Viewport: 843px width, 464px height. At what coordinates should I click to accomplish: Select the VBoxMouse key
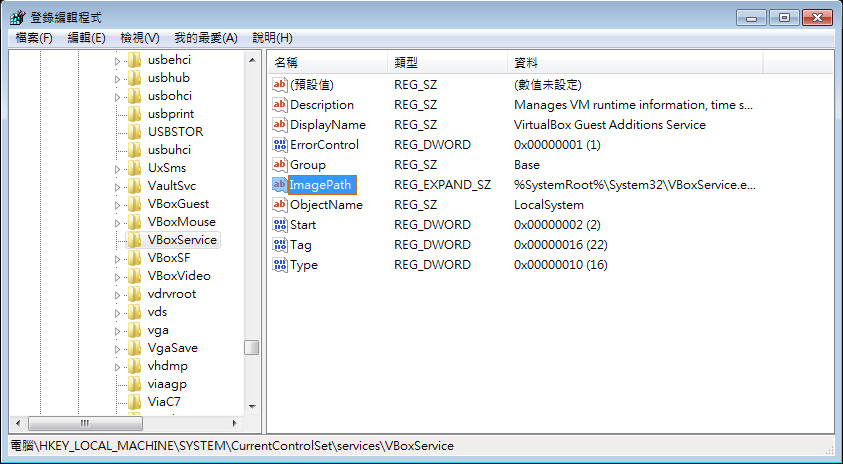pyautogui.click(x=182, y=222)
